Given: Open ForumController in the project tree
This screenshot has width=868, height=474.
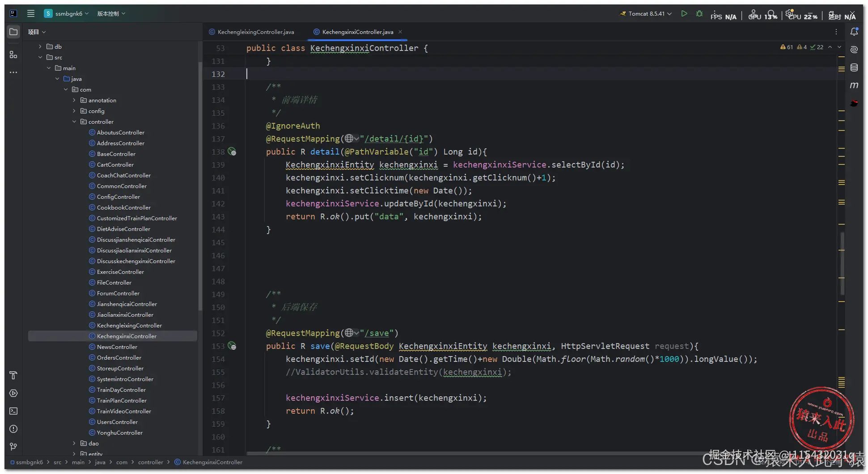Looking at the screenshot, I should (x=114, y=293).
